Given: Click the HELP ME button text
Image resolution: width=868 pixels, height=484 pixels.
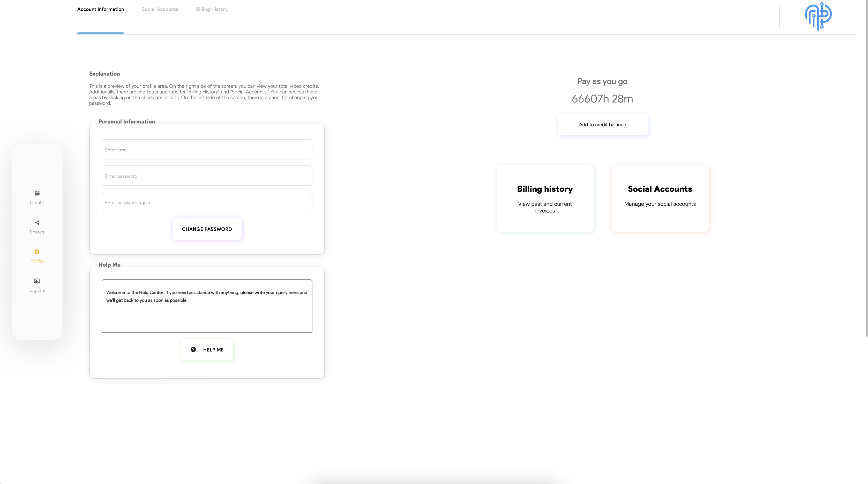Looking at the screenshot, I should 213,350.
